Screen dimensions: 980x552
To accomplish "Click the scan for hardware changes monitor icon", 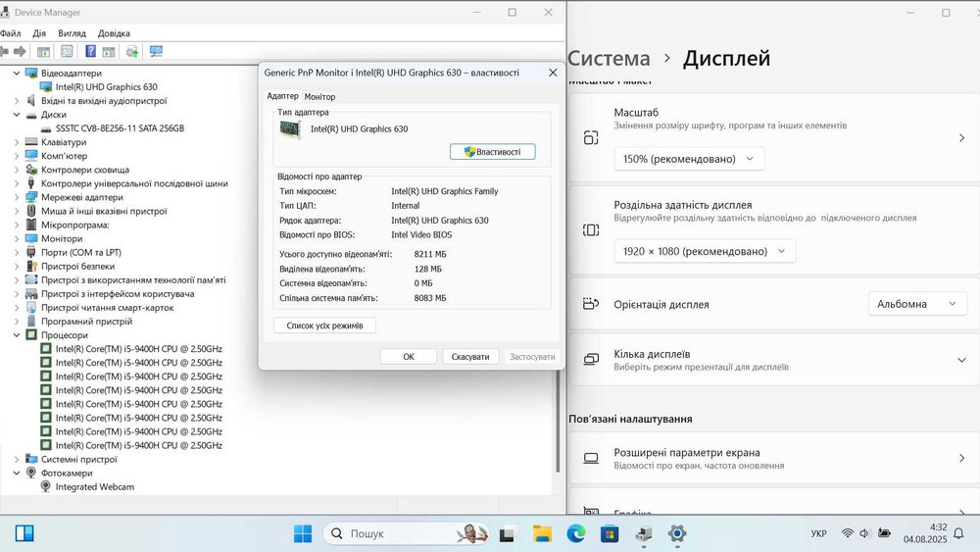I will pos(156,51).
